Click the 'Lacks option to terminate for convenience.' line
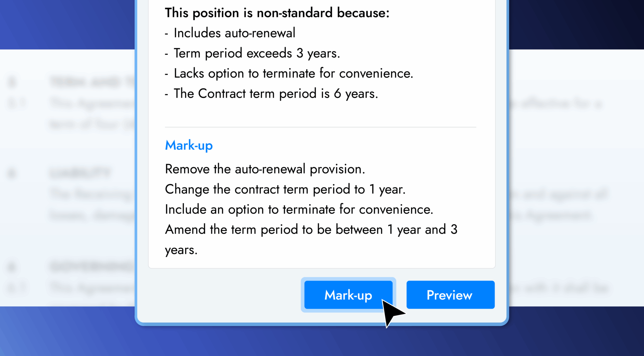 point(293,73)
